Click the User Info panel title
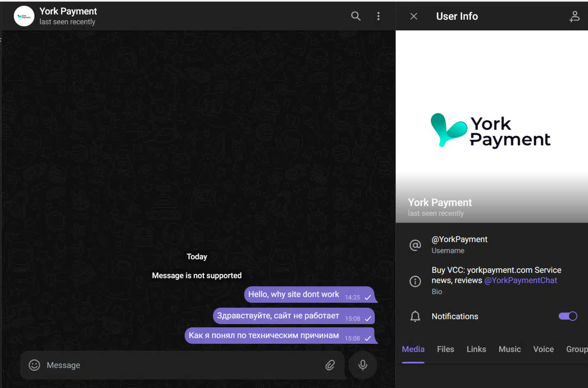This screenshot has width=588, height=388. point(457,16)
